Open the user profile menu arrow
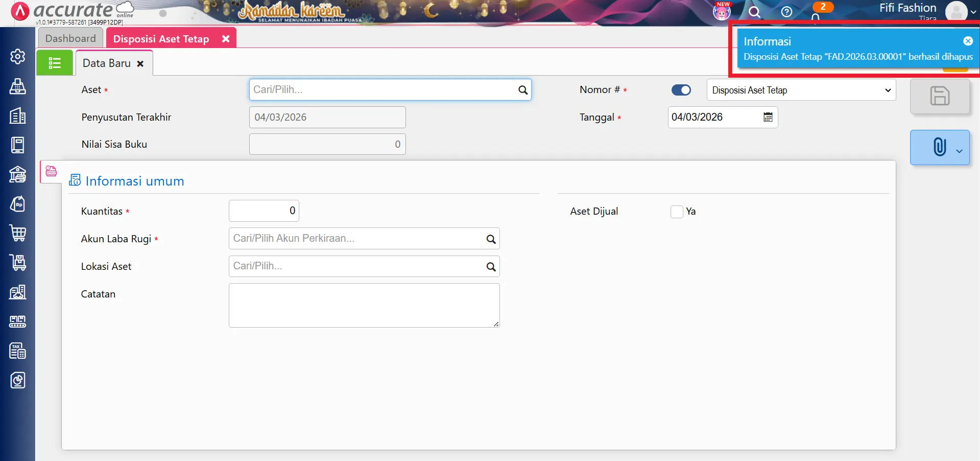 click(973, 12)
